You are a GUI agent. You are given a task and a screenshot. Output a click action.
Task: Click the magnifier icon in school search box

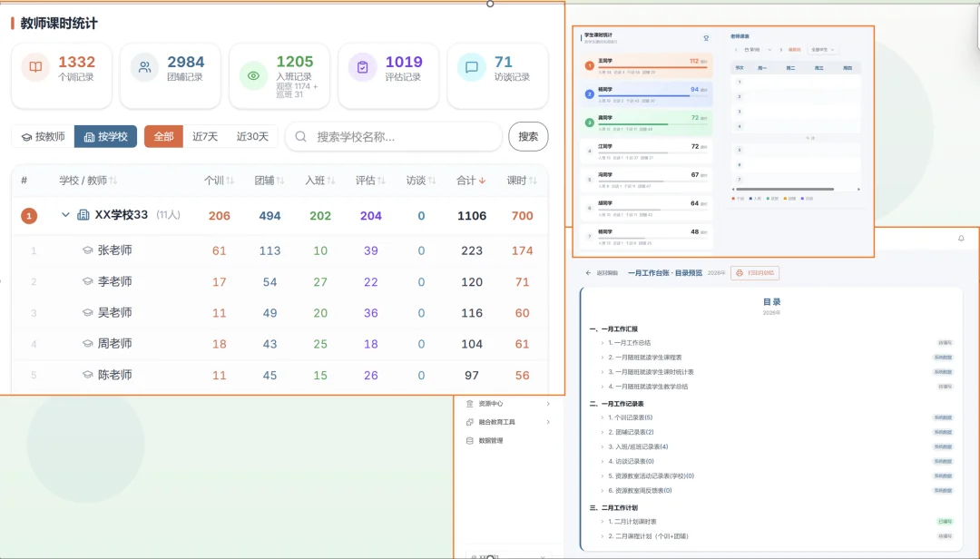coord(300,136)
